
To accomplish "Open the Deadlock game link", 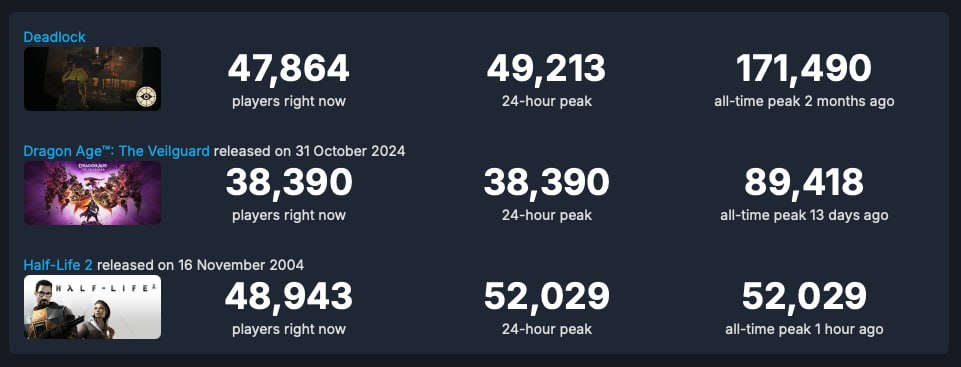I will tap(55, 37).
